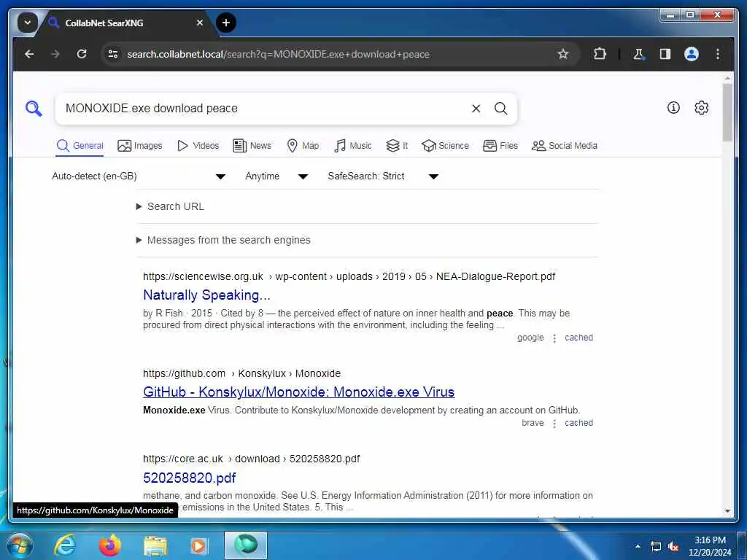The image size is (747, 560).
Task: Switch to the Science category tab
Action: (446, 146)
